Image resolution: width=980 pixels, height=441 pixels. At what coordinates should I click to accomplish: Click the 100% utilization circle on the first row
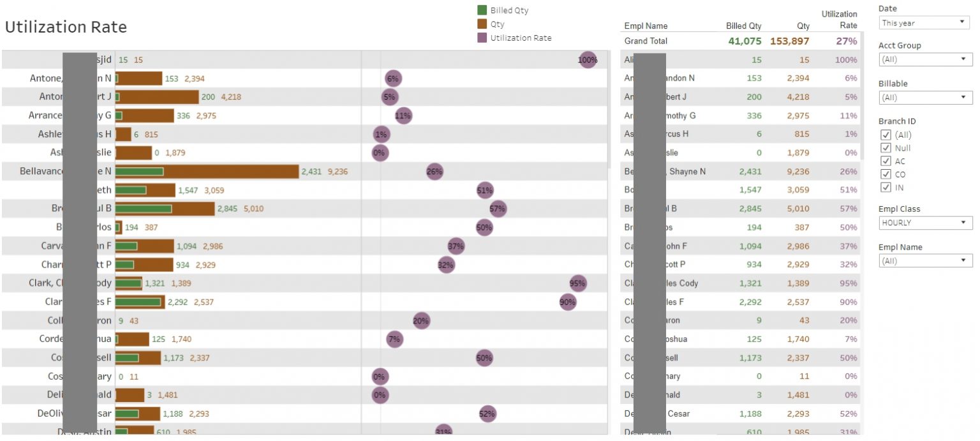click(586, 59)
